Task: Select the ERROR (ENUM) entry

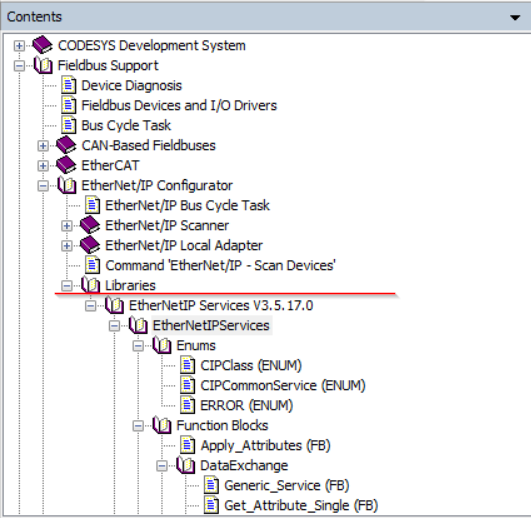Action: coord(247,405)
